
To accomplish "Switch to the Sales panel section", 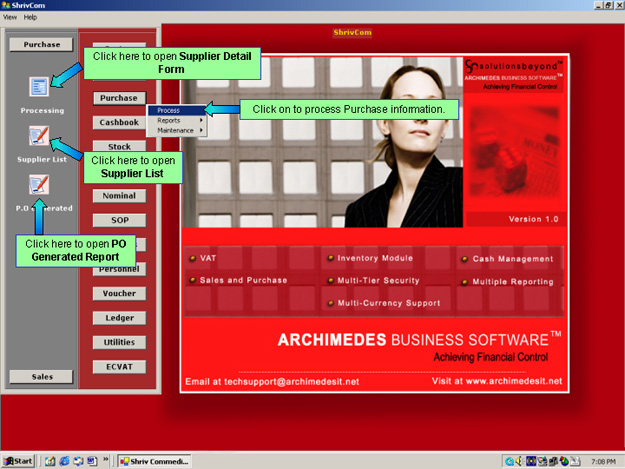I will pyautogui.click(x=42, y=376).
